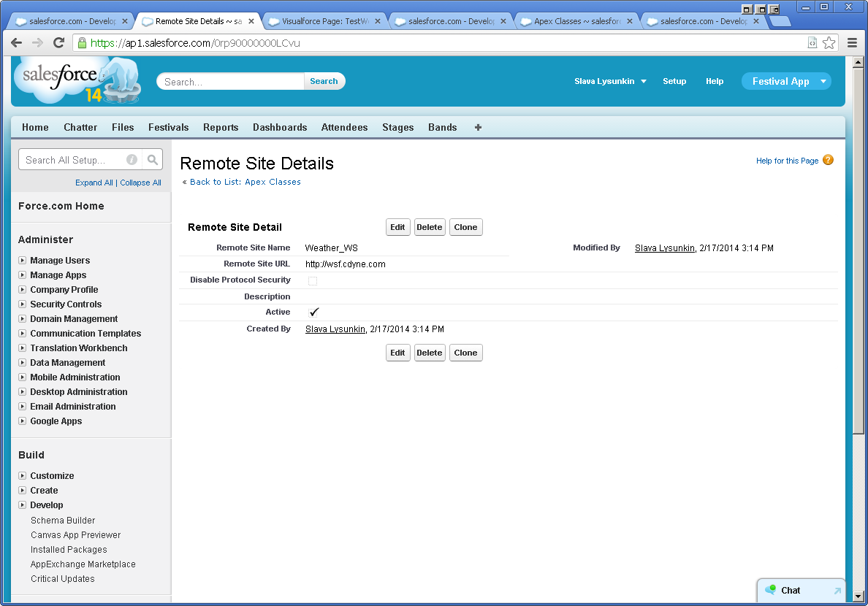Go to the Dashboards tab

(280, 127)
